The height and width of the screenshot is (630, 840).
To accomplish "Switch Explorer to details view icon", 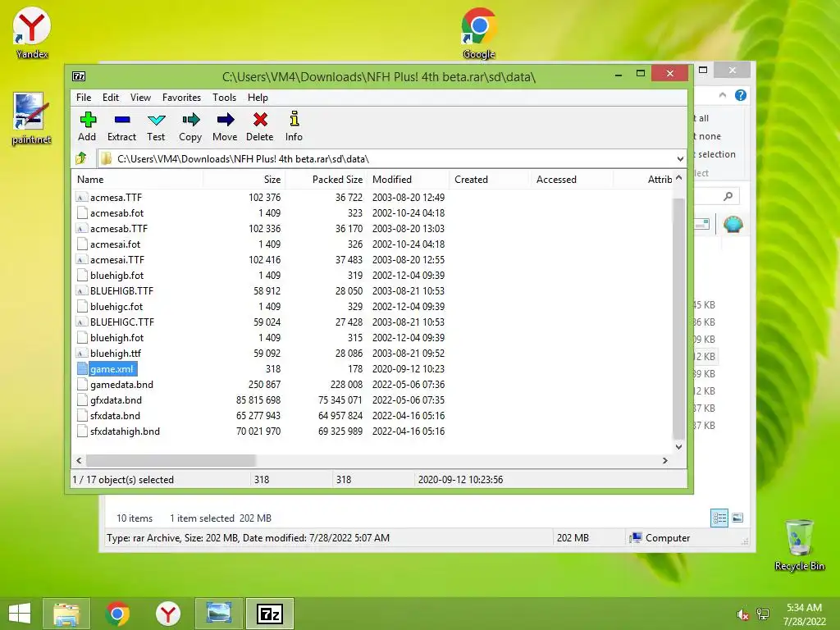I will 719,518.
